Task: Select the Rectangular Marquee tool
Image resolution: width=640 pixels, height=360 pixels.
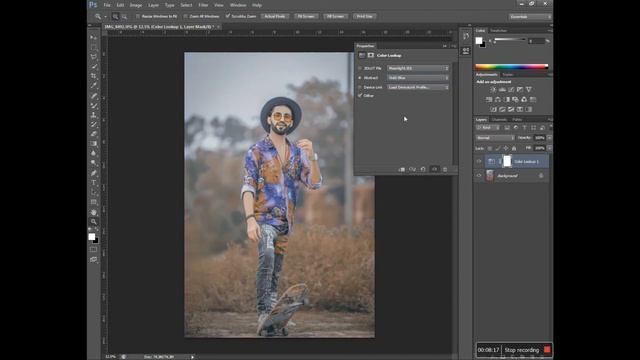Action: 94,47
